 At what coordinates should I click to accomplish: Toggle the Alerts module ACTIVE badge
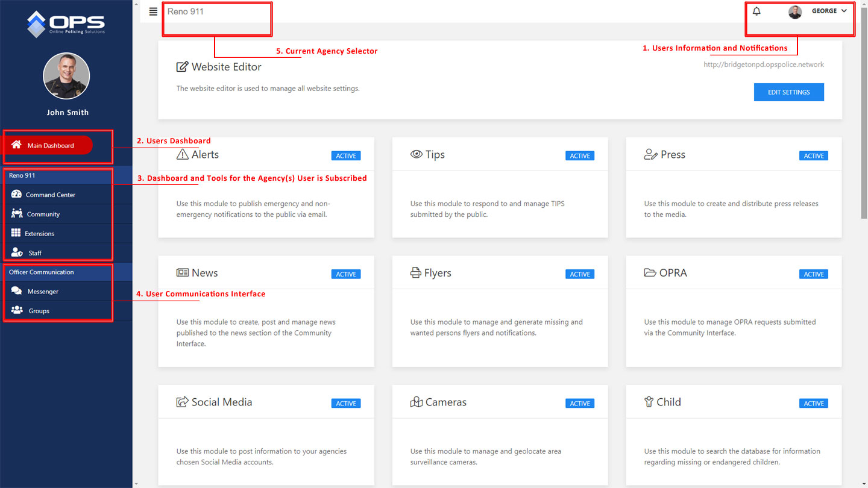tap(346, 156)
